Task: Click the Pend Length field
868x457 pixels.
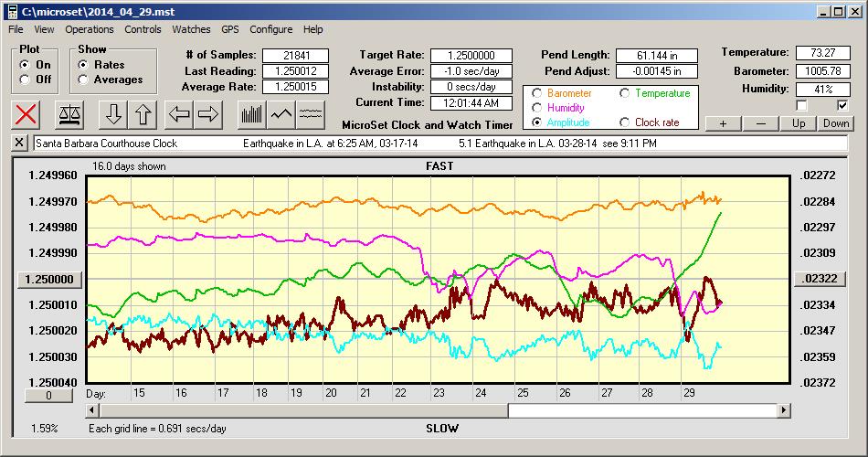Action: pos(657,56)
